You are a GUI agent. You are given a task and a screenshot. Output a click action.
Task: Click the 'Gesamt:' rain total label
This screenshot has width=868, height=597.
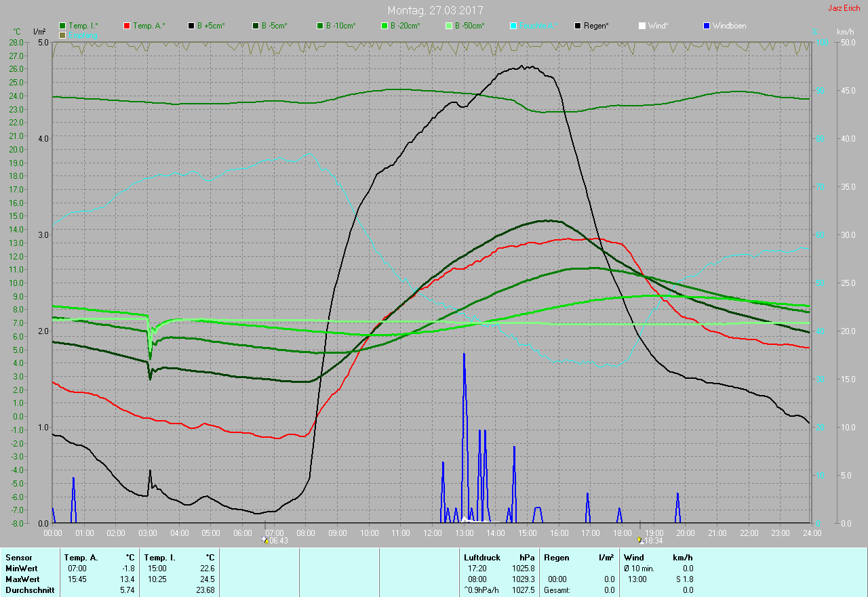click(x=557, y=590)
